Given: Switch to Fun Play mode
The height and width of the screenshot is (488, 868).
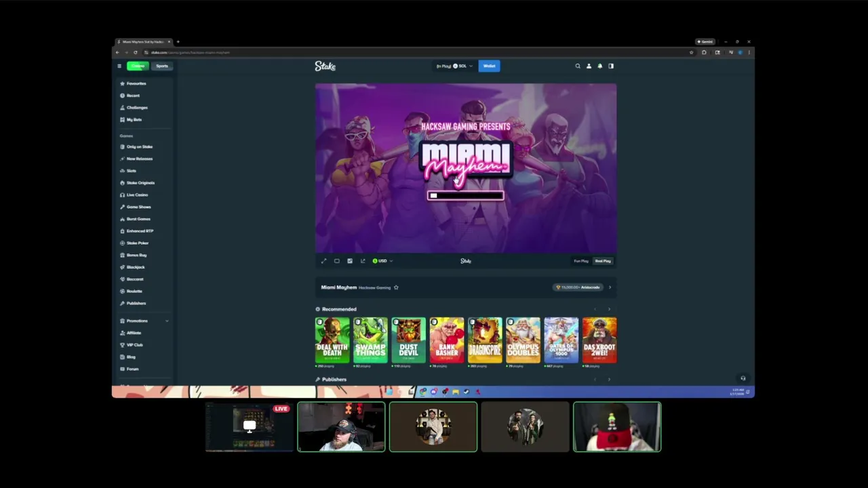Looking at the screenshot, I should click(581, 261).
